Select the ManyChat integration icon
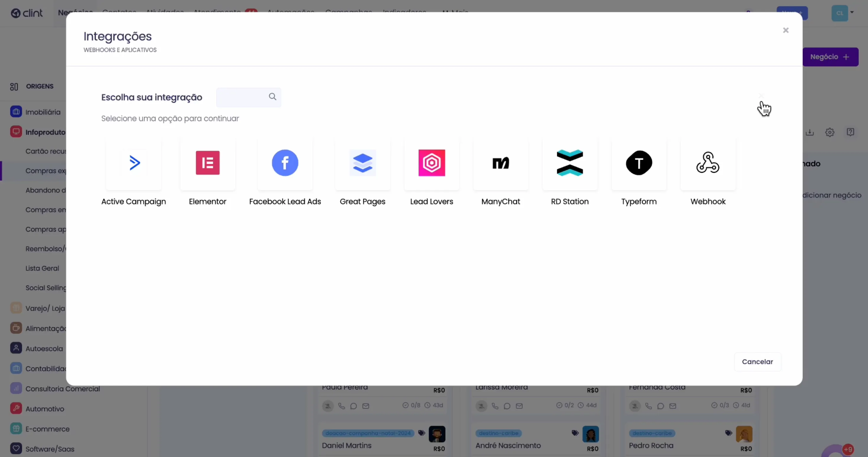The image size is (868, 457). pos(501,163)
